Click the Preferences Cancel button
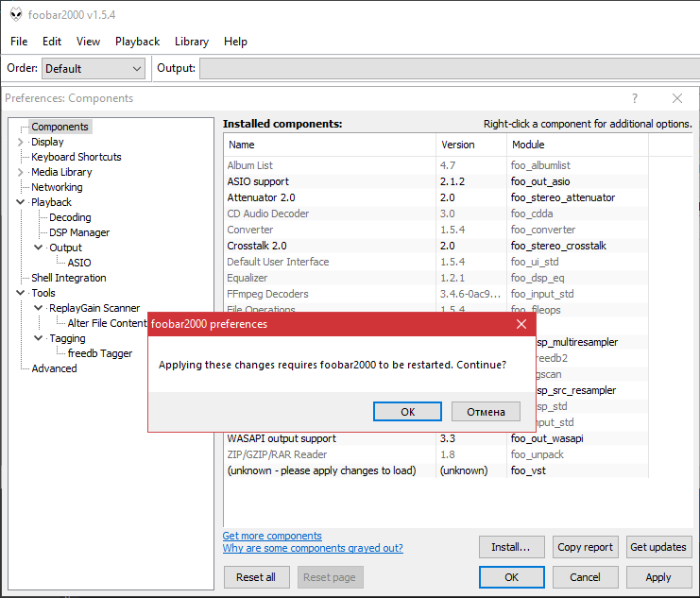This screenshot has height=598, width=700. coord(586,577)
